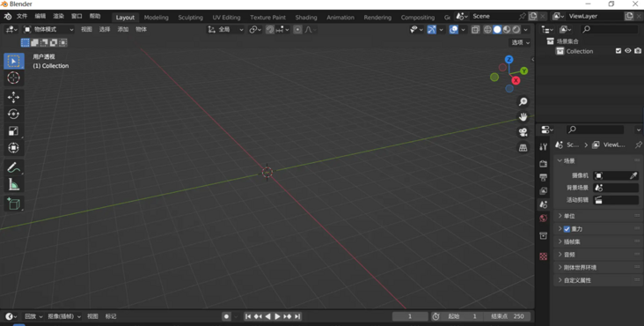The width and height of the screenshot is (644, 326).
Task: Click the pan view hand icon
Action: click(x=523, y=117)
